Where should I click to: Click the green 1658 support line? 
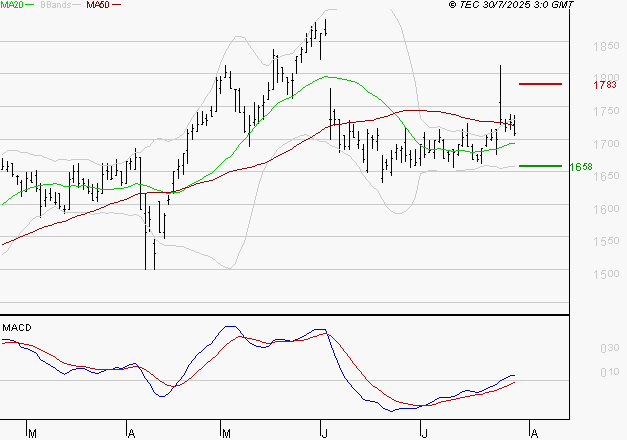pyautogui.click(x=540, y=166)
